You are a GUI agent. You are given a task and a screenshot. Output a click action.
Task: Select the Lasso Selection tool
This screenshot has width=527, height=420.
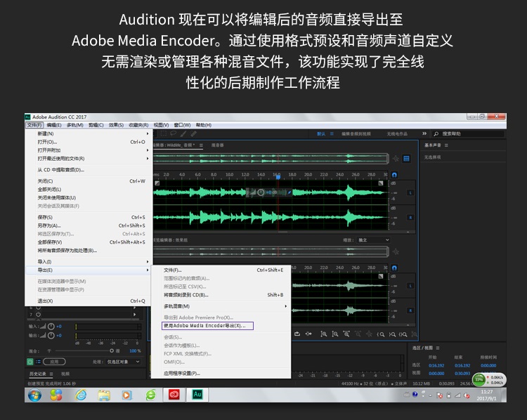pos(174,133)
